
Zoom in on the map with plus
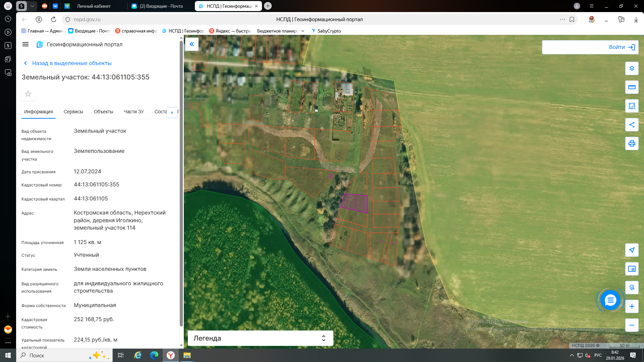[x=632, y=306]
